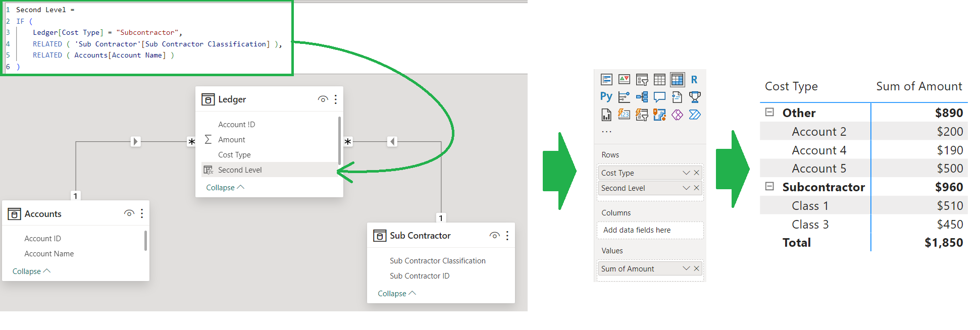Click the Sub Contractor table icon
The width and height of the screenshot is (980, 330).
[380, 236]
